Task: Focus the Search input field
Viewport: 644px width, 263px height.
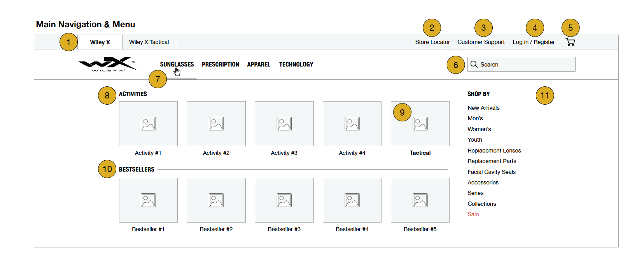Action: [x=521, y=64]
